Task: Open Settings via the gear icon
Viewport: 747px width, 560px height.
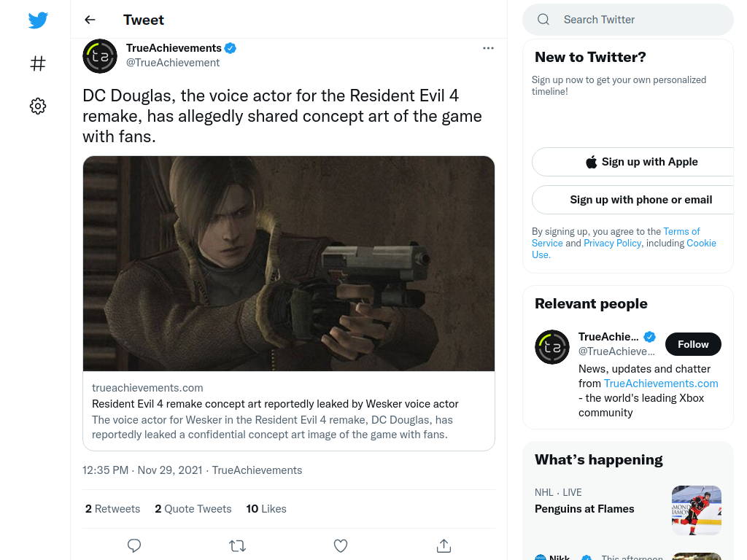Action: (38, 106)
